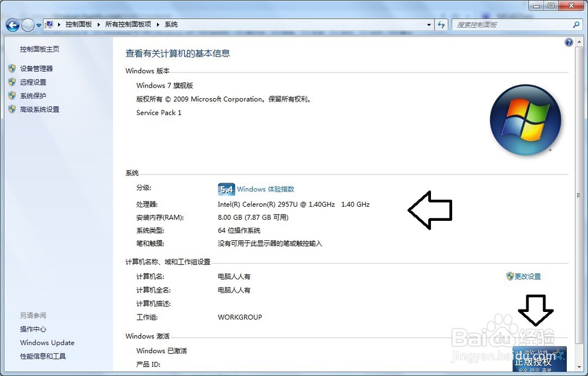Open Help via the question mark icon

coord(569,42)
